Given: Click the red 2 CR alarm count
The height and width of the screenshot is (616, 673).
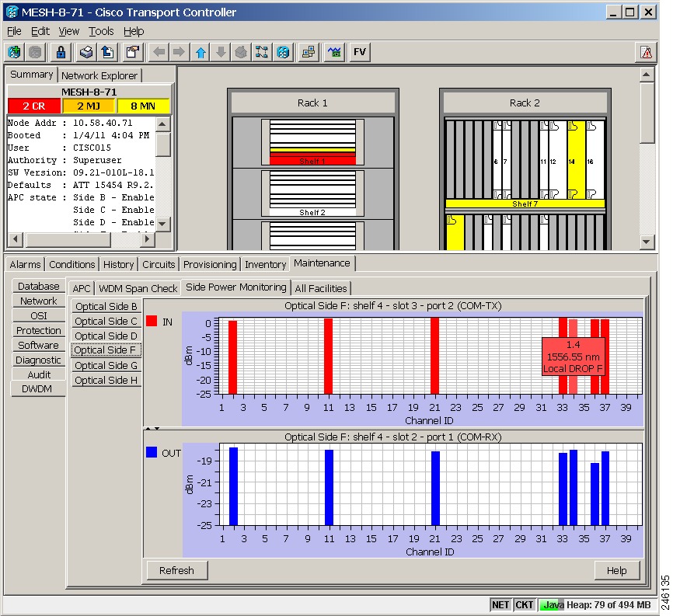Looking at the screenshot, I should click(34, 106).
